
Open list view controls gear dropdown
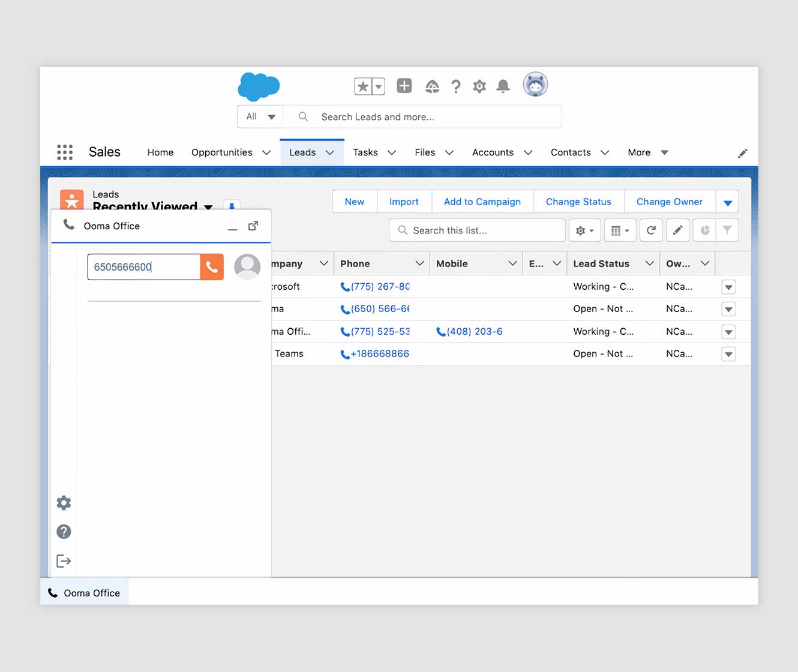point(584,230)
